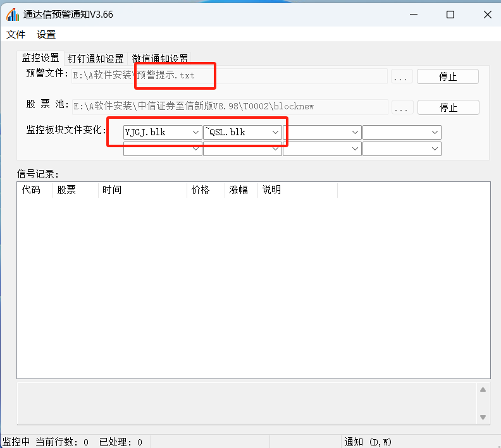
Task: Click the 股票池 path input field
Action: (x=228, y=107)
